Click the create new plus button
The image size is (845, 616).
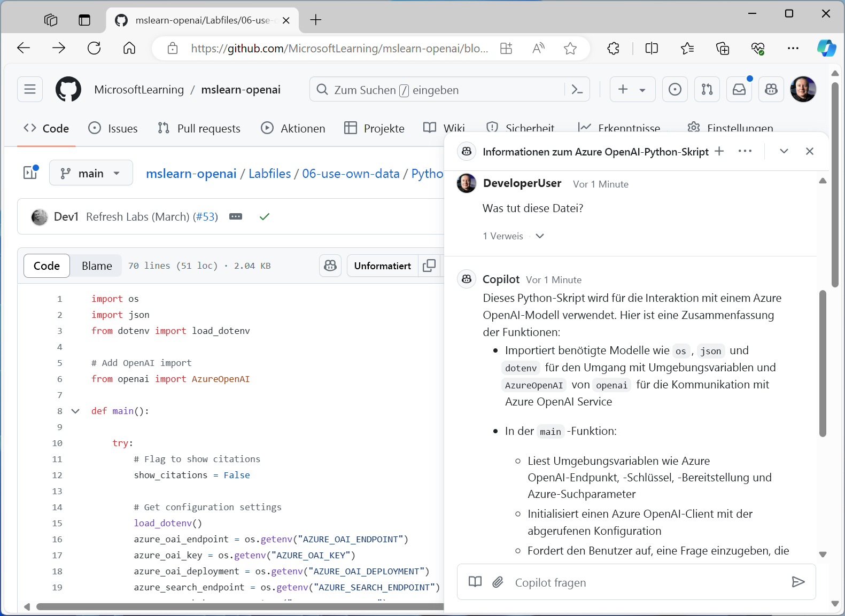point(623,89)
